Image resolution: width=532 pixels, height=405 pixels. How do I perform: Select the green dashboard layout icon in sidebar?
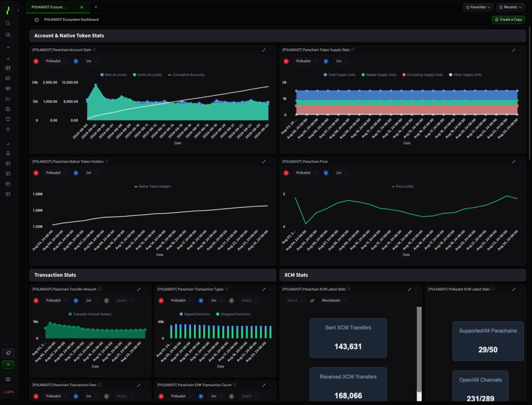click(8, 68)
